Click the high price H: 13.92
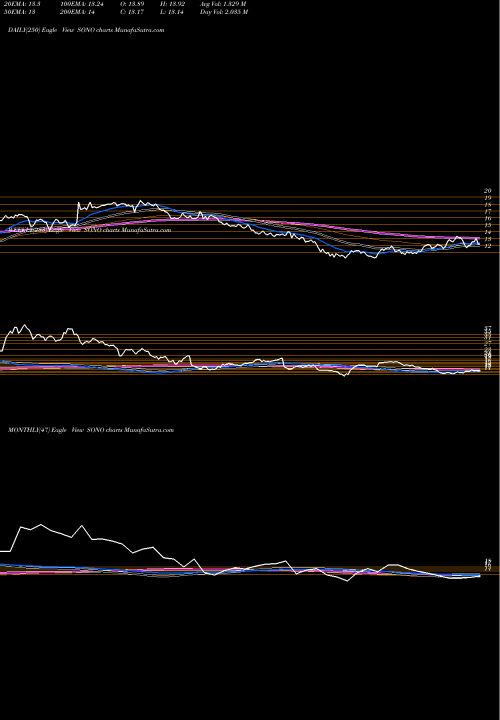This screenshot has width=500, height=720. (x=171, y=4)
